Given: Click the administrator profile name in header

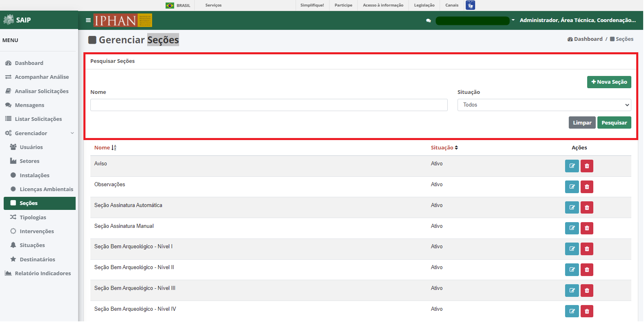Looking at the screenshot, I should click(x=577, y=20).
